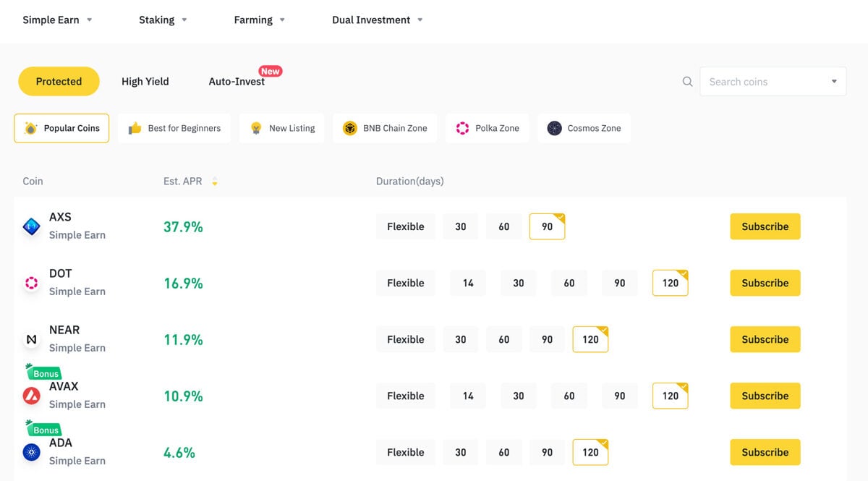The width and height of the screenshot is (868, 481).
Task: Select 30-day duration for AVAX
Action: tap(519, 396)
